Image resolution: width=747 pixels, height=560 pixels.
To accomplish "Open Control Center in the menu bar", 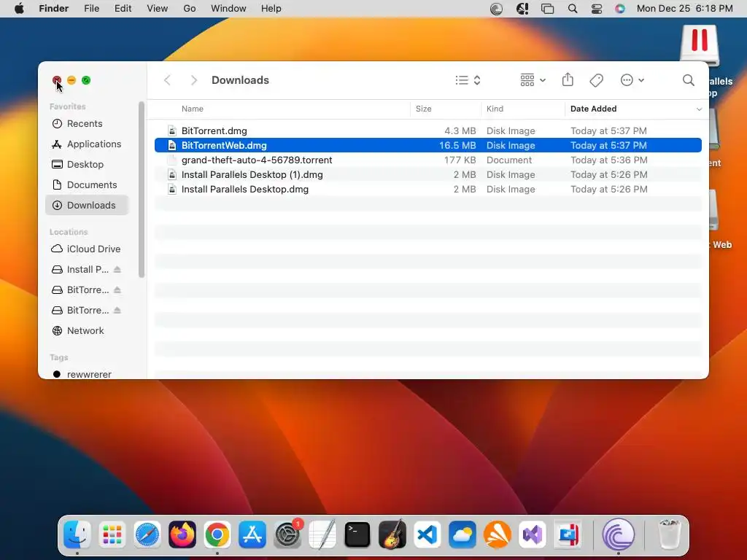I will 597,9.
